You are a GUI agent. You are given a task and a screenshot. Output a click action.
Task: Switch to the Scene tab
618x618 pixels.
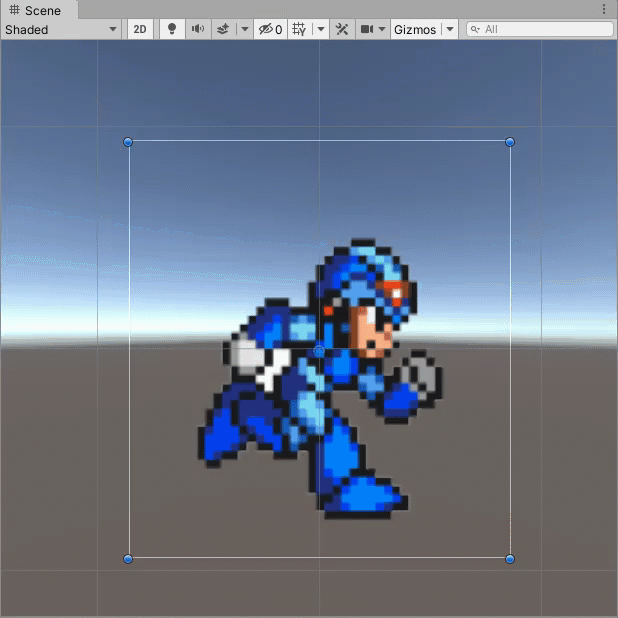(x=39, y=10)
